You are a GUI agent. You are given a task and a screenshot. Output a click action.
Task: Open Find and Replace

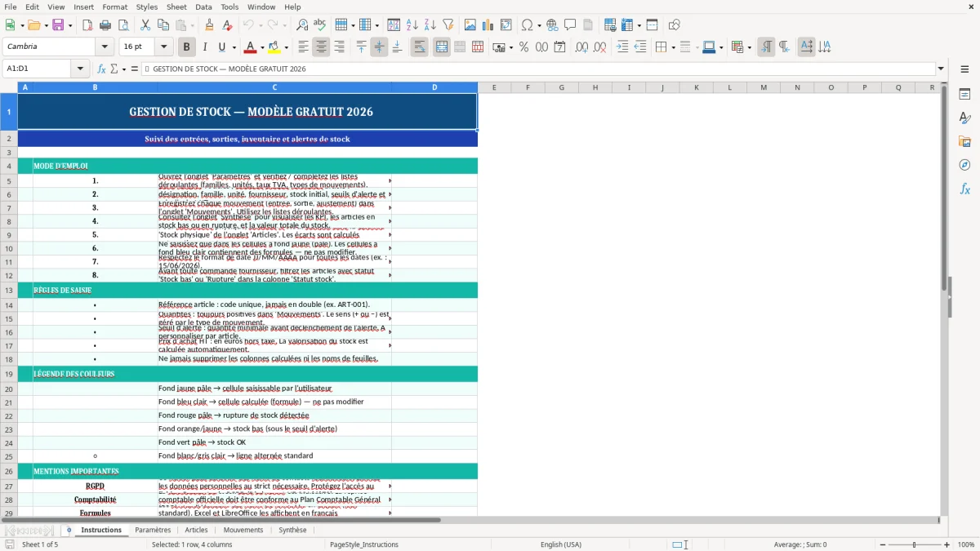click(x=301, y=25)
